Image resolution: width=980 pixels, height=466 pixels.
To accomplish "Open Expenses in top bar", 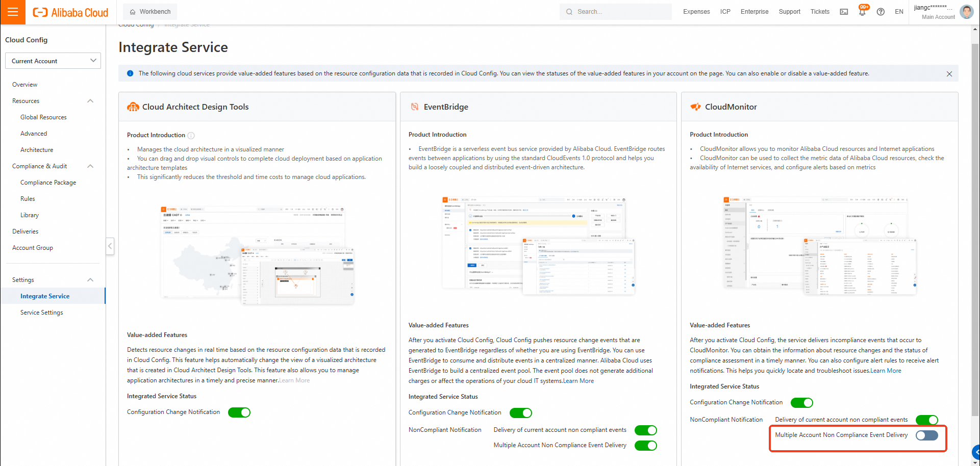I will pos(696,12).
